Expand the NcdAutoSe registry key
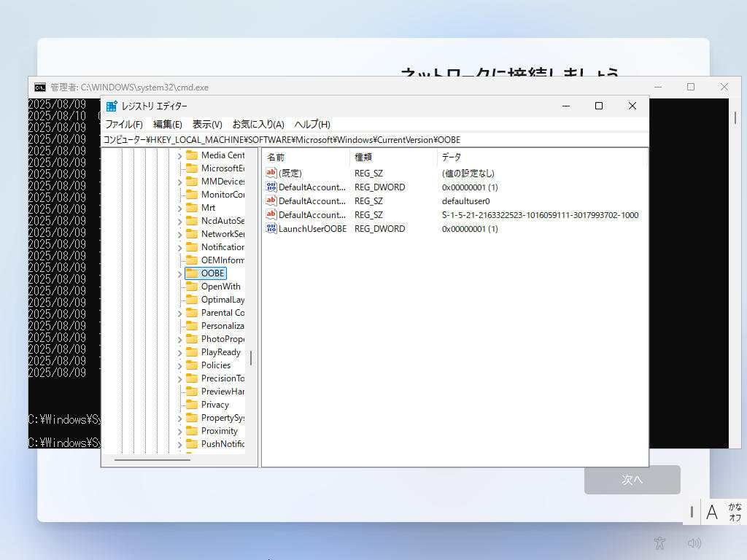Image resolution: width=747 pixels, height=560 pixels. (x=179, y=222)
